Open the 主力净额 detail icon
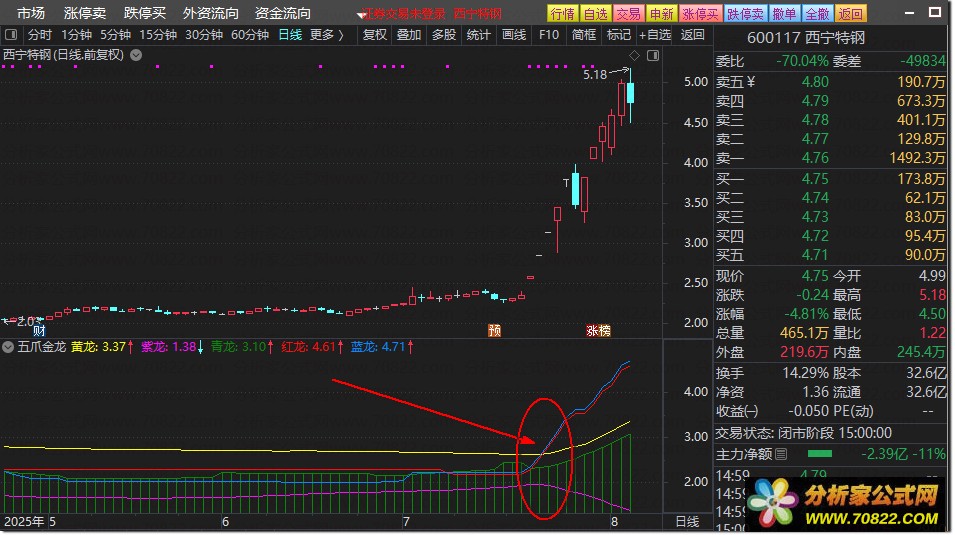This screenshot has width=955, height=535. click(781, 454)
